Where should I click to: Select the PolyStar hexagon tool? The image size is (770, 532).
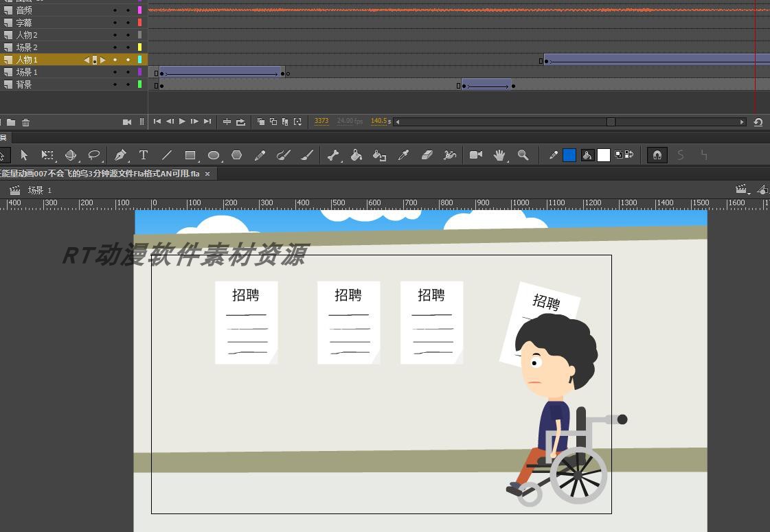tap(237, 155)
